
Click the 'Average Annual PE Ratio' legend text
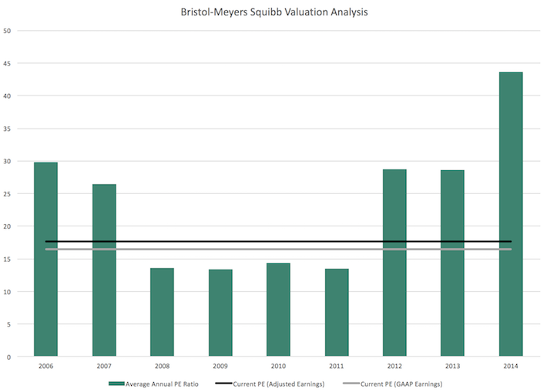coord(164,384)
